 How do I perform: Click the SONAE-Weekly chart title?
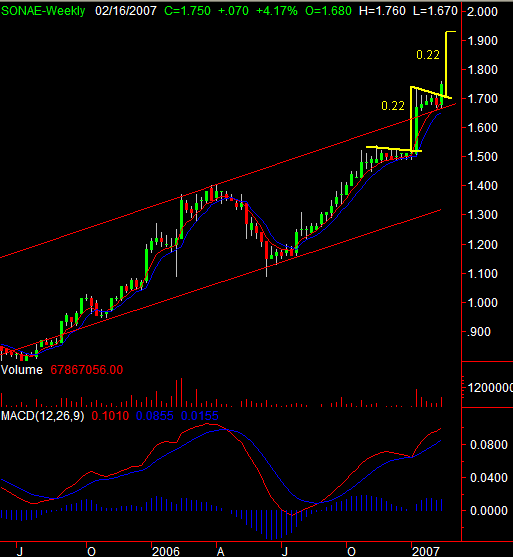(43, 11)
